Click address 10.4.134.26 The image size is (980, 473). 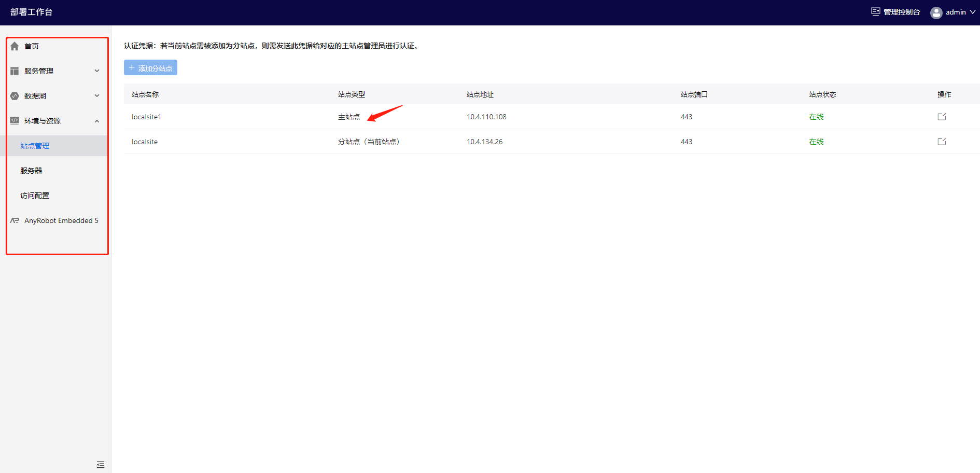(x=485, y=142)
